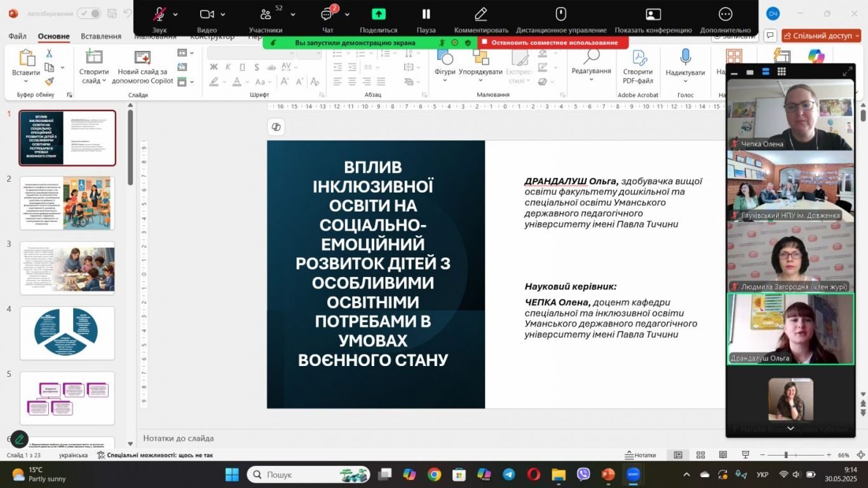The image size is (868, 488).
Task: Click the Спільний доступ button
Action: [x=821, y=36]
